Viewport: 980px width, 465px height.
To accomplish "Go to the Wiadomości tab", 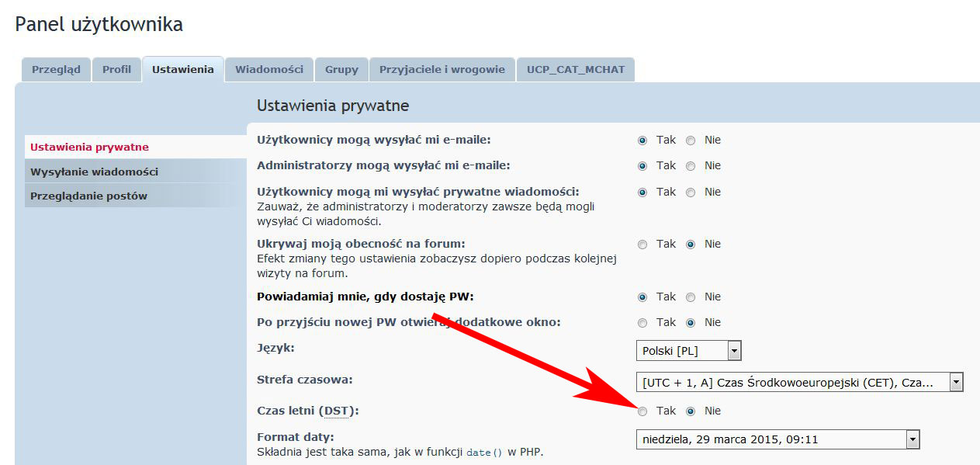I will point(269,69).
